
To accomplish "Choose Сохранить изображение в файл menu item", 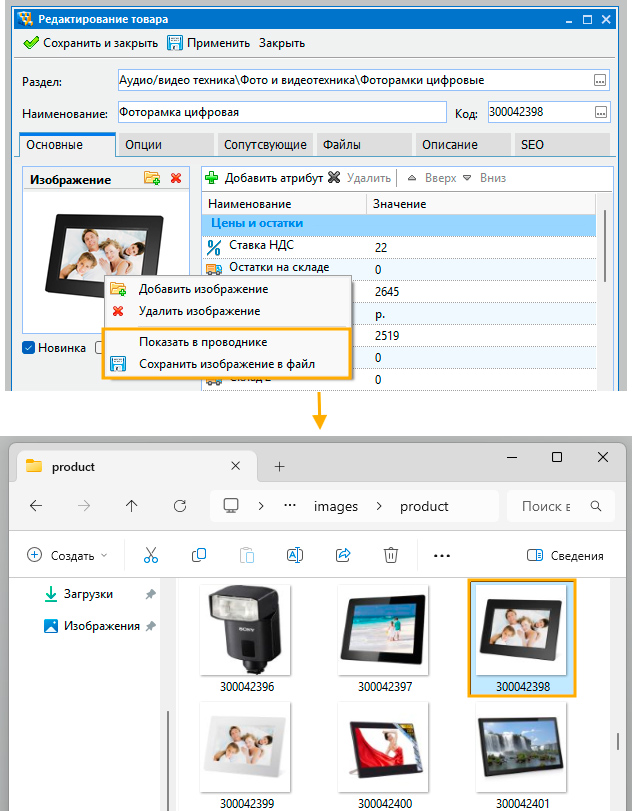I will (228, 364).
